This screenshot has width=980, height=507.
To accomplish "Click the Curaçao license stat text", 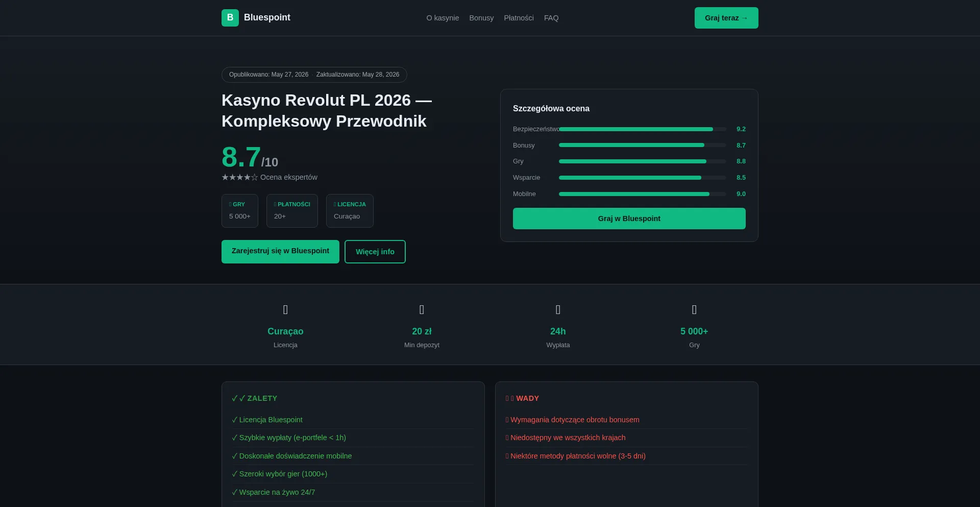I will click(x=285, y=331).
